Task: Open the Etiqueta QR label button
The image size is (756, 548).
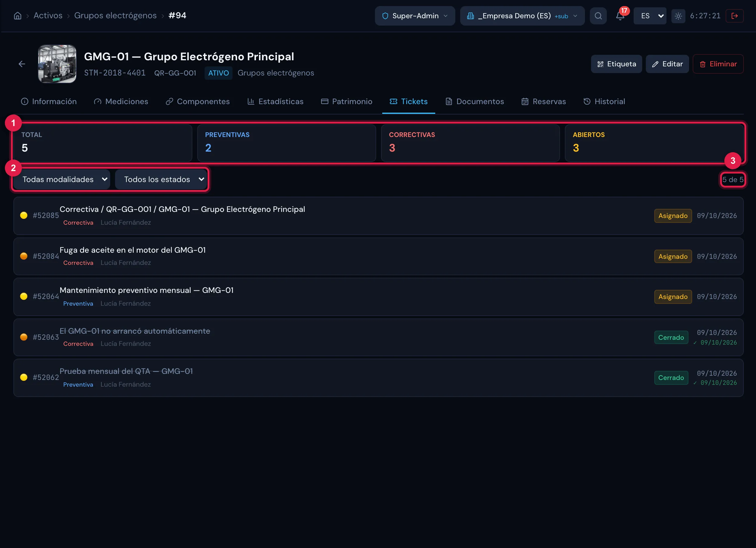Action: click(x=616, y=64)
